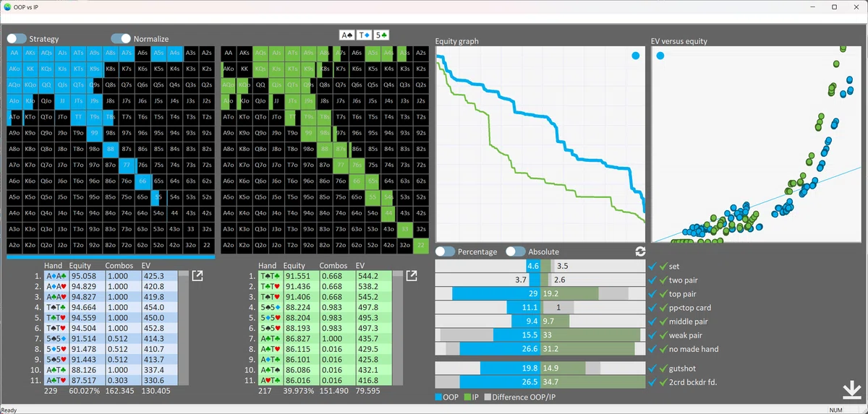Click the Five of clubs board card
Viewport: 868px width, 414px height.
(382, 35)
